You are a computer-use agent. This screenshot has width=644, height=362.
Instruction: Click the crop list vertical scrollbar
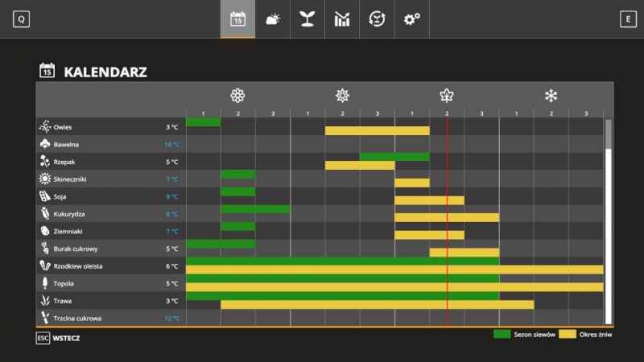point(609,222)
